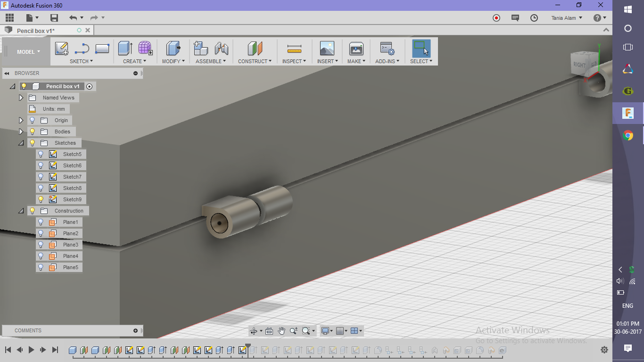The height and width of the screenshot is (362, 644).
Task: Open the INSERT dropdown menu
Action: pos(327,61)
